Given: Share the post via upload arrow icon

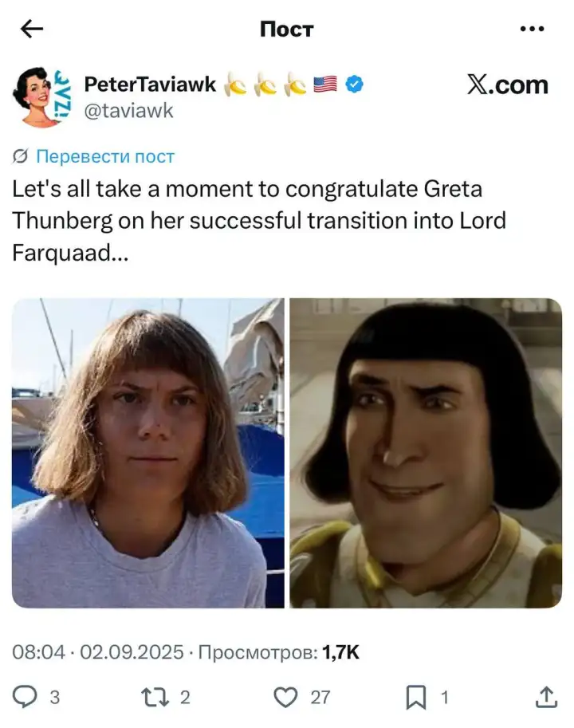Looking at the screenshot, I should [x=546, y=697].
